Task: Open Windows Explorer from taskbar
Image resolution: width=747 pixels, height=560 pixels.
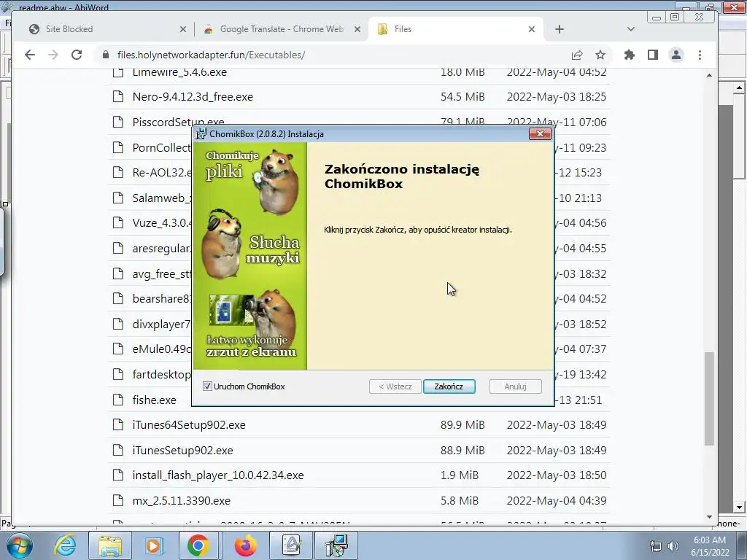Action: [x=110, y=545]
